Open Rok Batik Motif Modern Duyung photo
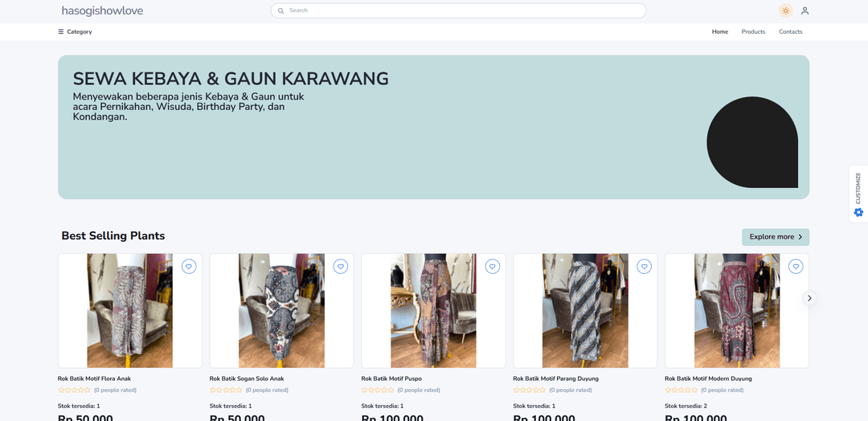The height and width of the screenshot is (421, 868). [737, 311]
